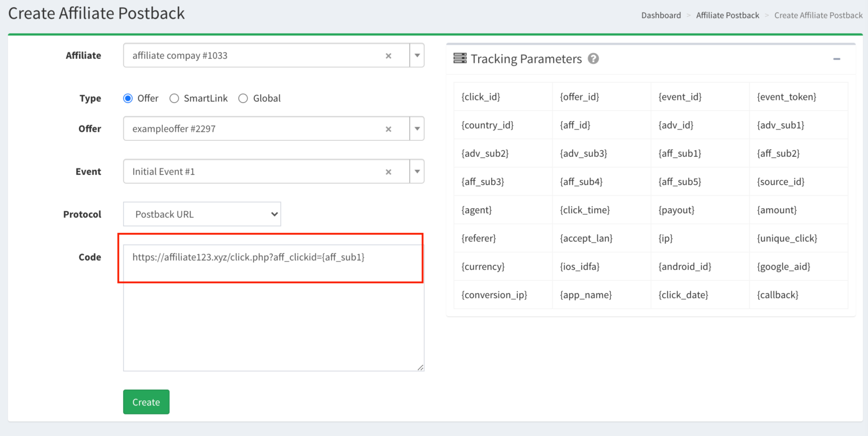Open the Affiliate dropdown arrow

[x=417, y=55]
